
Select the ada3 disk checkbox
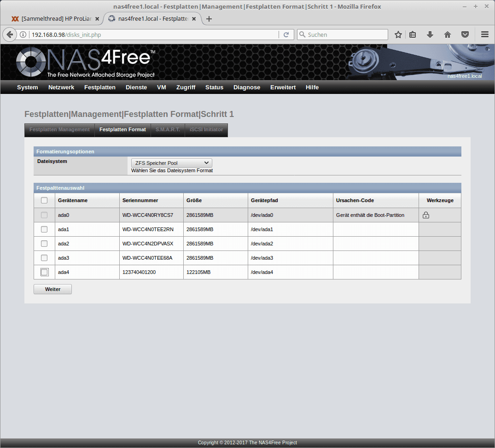pyautogui.click(x=44, y=258)
